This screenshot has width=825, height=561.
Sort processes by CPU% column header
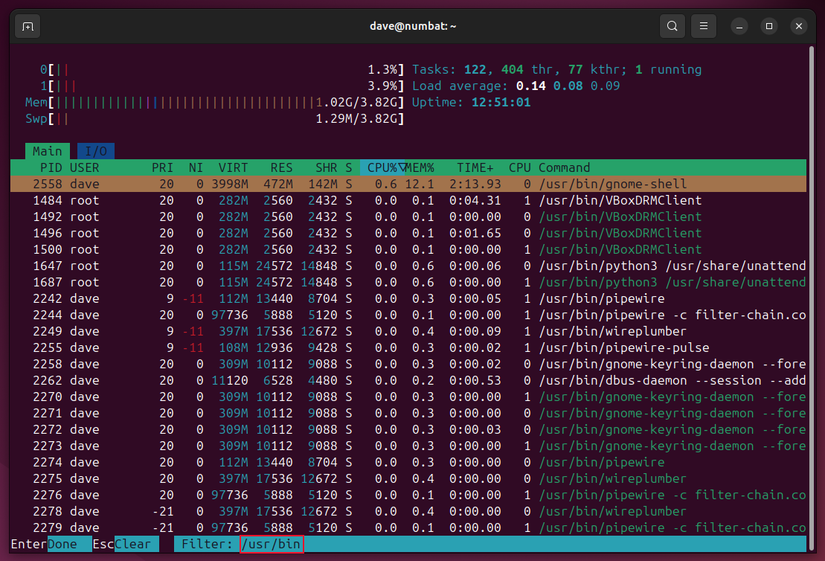(x=380, y=168)
